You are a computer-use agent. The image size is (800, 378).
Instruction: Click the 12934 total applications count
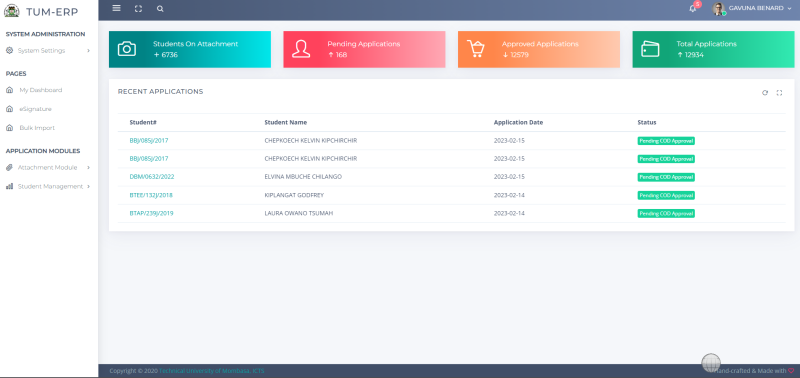pos(694,55)
